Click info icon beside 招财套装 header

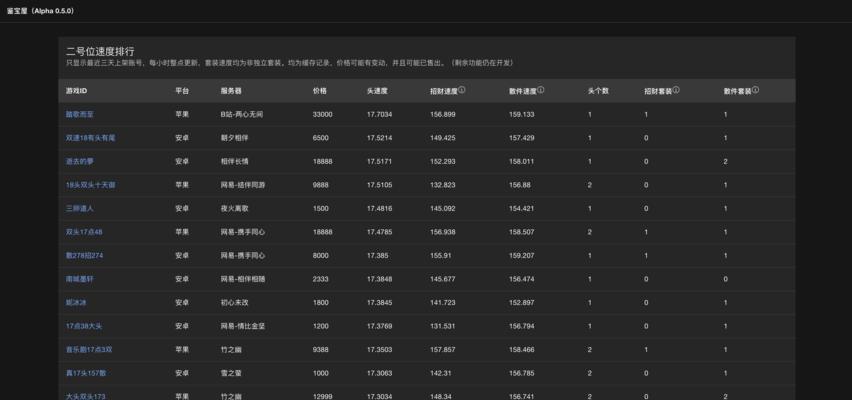click(676, 90)
